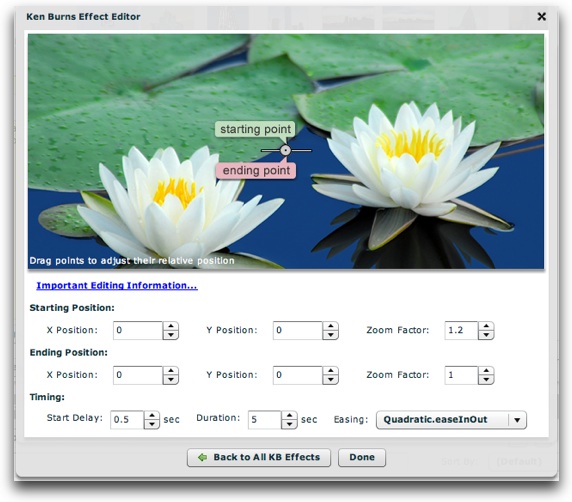Close the Ken Burns Effect Editor dialog
The width and height of the screenshot is (572, 502).
point(541,16)
